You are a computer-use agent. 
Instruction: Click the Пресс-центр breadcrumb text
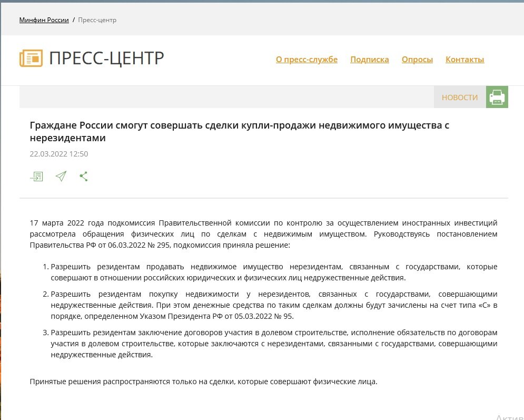click(x=97, y=20)
